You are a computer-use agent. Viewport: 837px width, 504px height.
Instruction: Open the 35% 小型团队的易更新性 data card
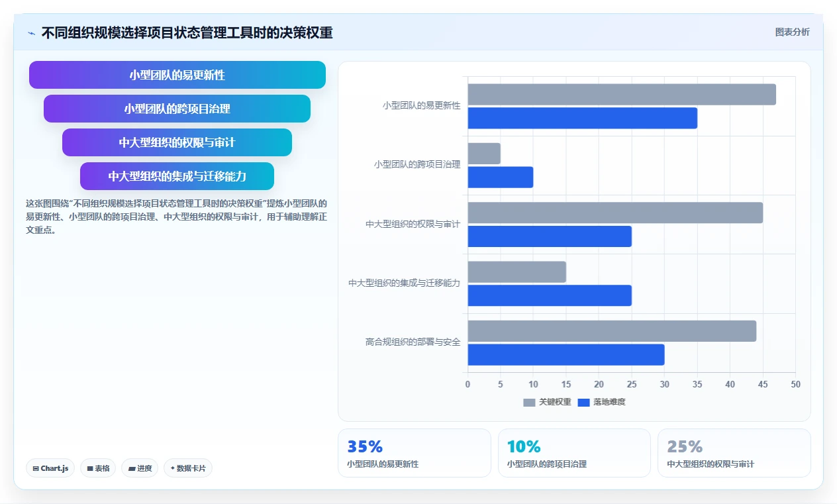coord(415,453)
